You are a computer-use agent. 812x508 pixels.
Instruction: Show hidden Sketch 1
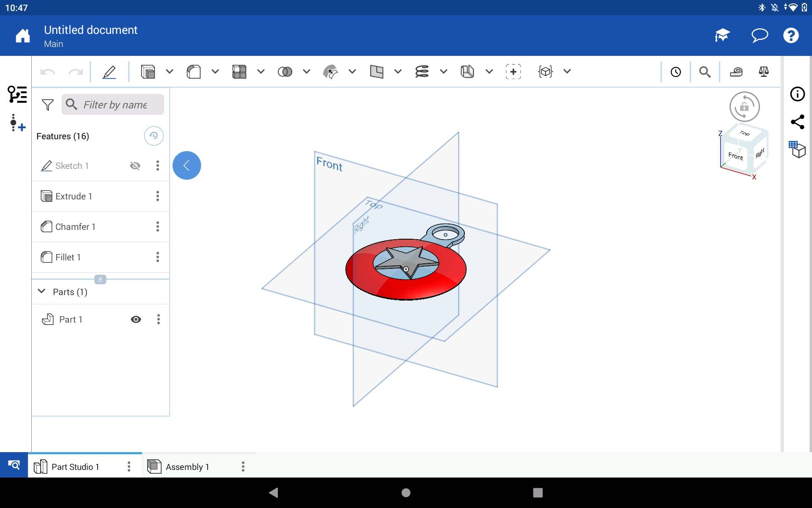tap(135, 166)
